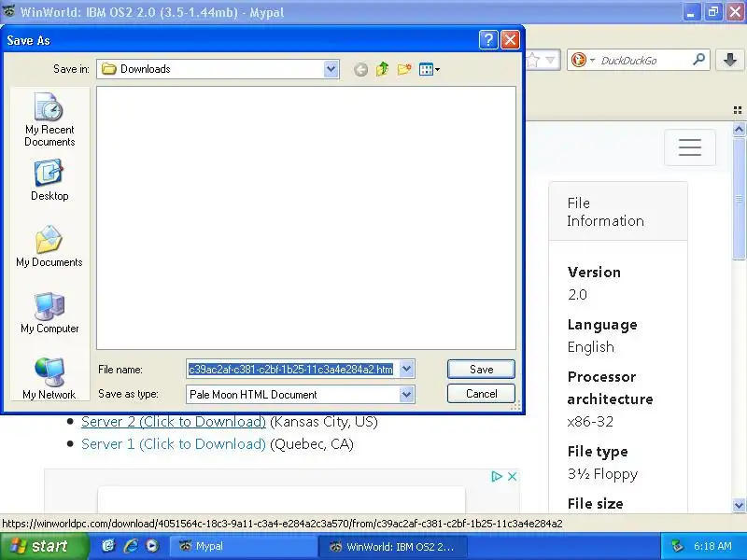Click Server 2 download link
The image size is (747, 560).
[174, 422]
